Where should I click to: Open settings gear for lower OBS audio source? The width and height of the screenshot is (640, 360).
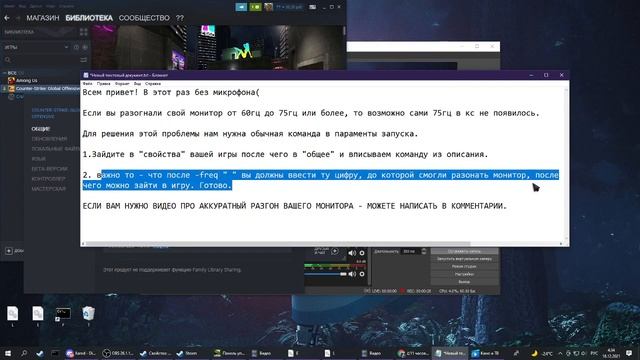[362, 274]
